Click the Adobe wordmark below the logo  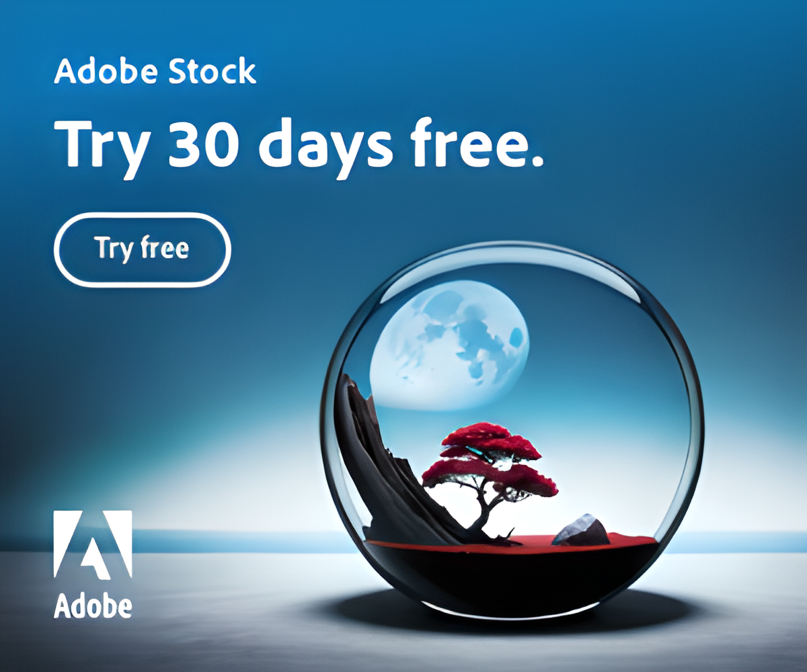coord(93,605)
